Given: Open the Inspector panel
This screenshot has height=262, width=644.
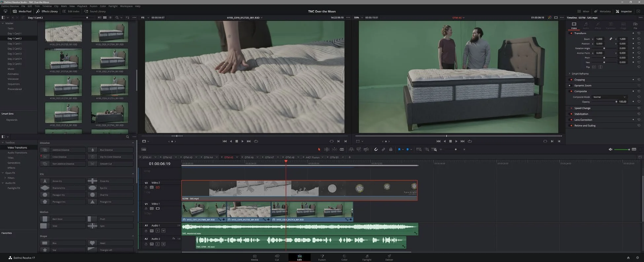Looking at the screenshot, I should tap(624, 11).
